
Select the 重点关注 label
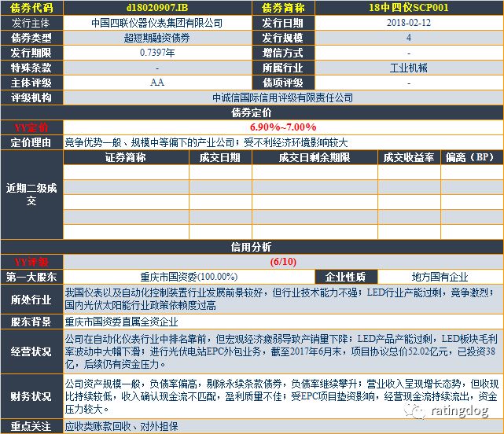pos(31,426)
